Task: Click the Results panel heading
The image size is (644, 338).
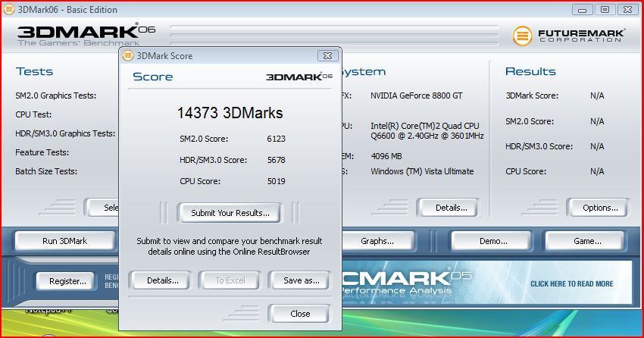Action: 530,71
